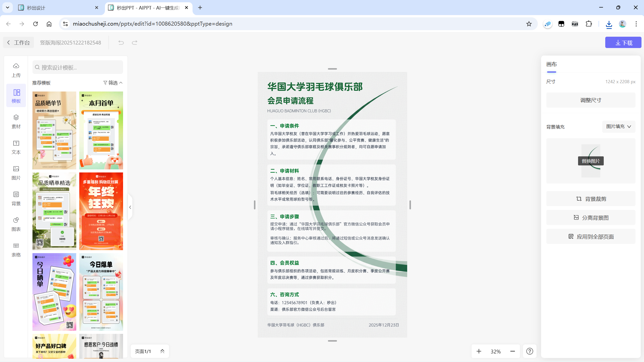Select the 文本 text tool

click(x=16, y=147)
